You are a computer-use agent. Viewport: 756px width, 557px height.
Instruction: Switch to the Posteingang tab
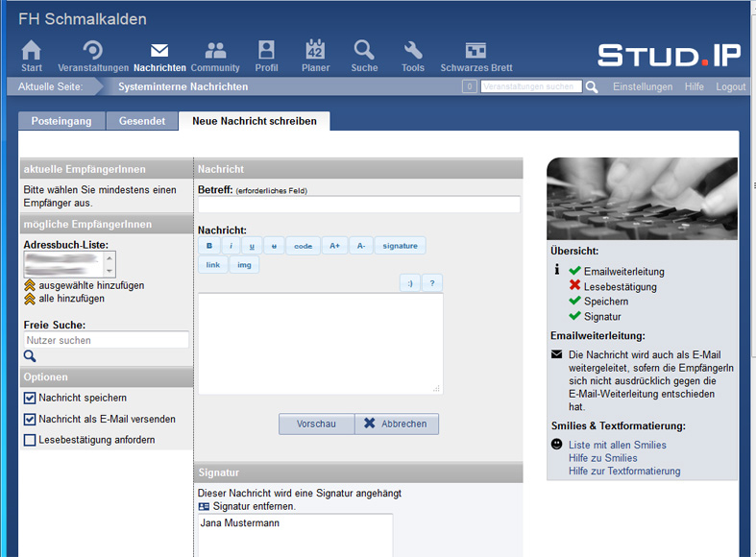tap(61, 121)
